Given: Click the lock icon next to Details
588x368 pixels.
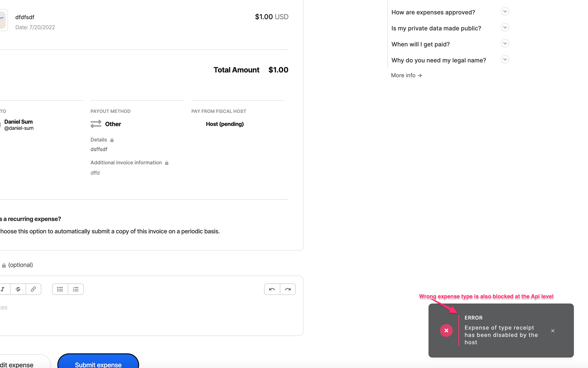Looking at the screenshot, I should (x=112, y=140).
